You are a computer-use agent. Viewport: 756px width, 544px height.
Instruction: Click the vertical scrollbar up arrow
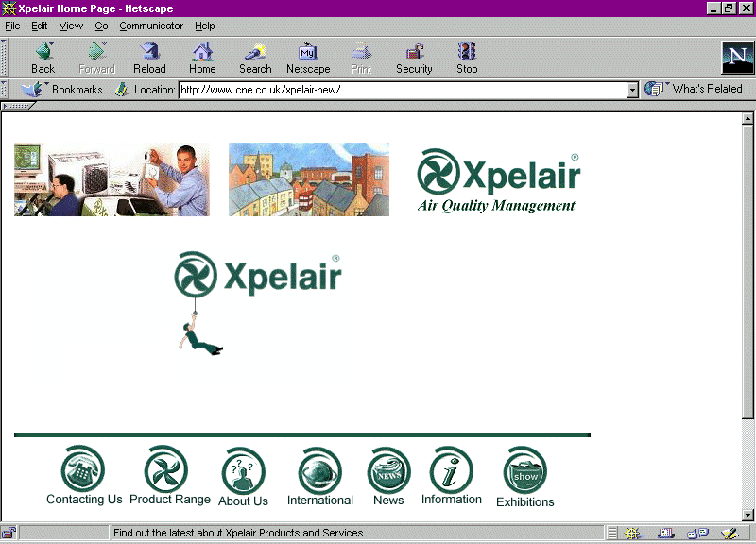point(747,118)
